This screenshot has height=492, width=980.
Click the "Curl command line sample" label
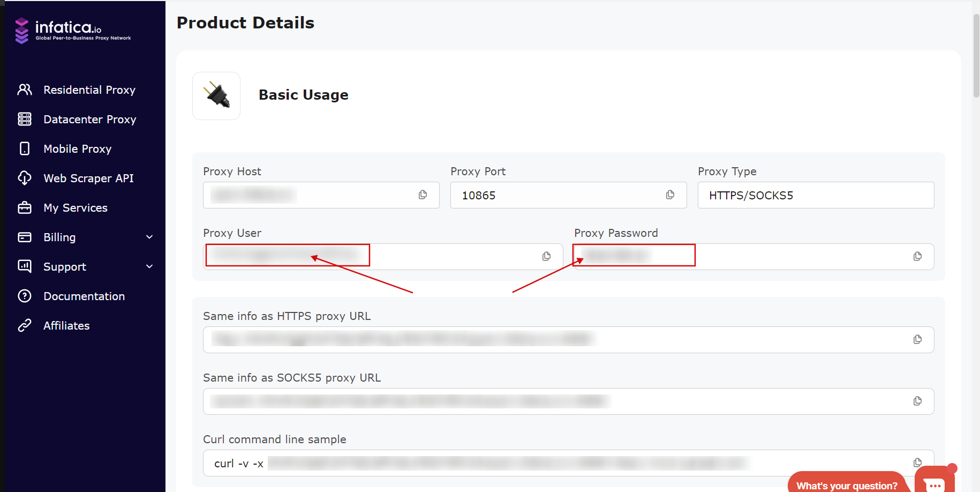coord(275,439)
